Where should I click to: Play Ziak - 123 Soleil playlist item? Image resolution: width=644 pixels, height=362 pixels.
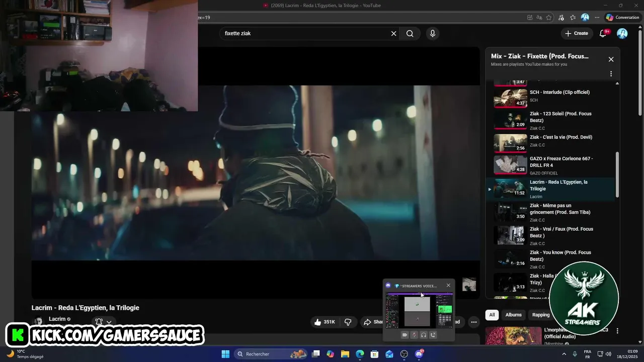(x=551, y=121)
